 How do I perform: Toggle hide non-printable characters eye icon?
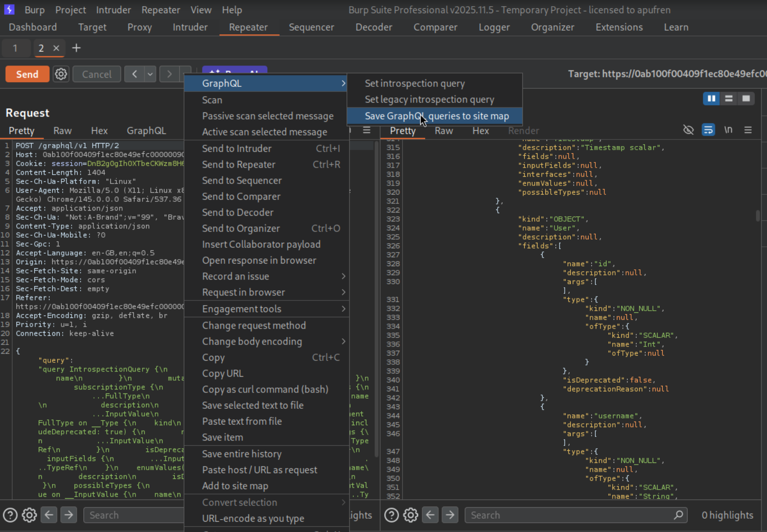tap(688, 130)
